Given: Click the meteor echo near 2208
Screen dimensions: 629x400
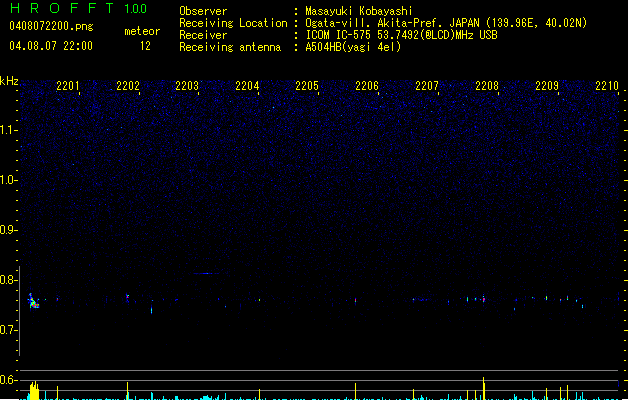Looking at the screenshot, I should click(484, 299).
